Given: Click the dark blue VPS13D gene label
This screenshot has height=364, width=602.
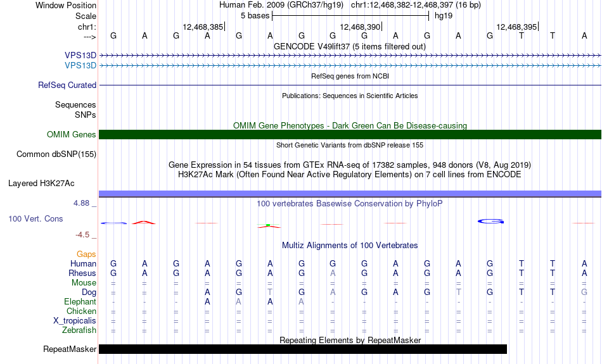Looking at the screenshot, I should [80, 56].
